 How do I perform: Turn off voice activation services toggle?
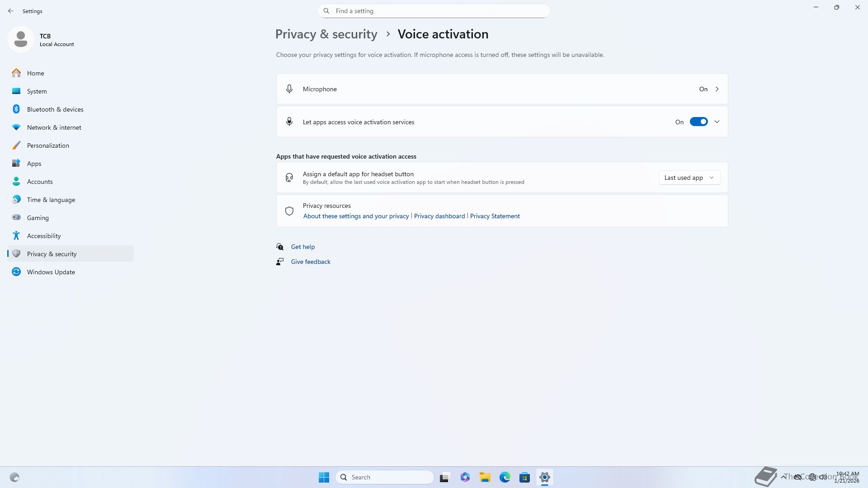coord(698,122)
